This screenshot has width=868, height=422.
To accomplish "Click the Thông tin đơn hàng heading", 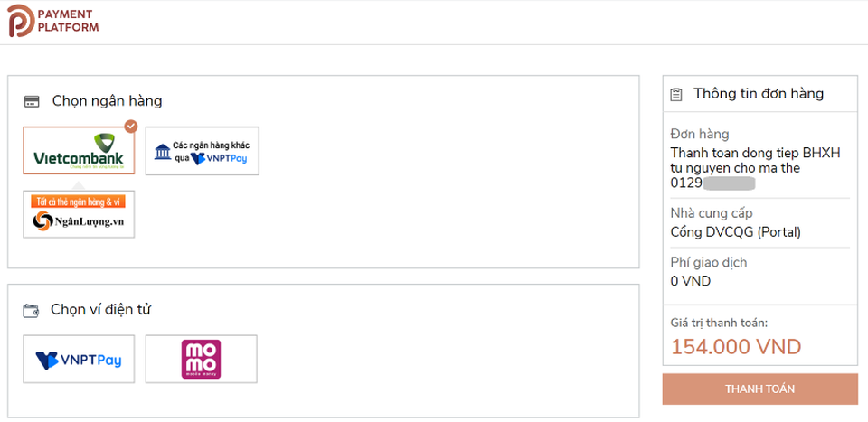I will pos(759,94).
